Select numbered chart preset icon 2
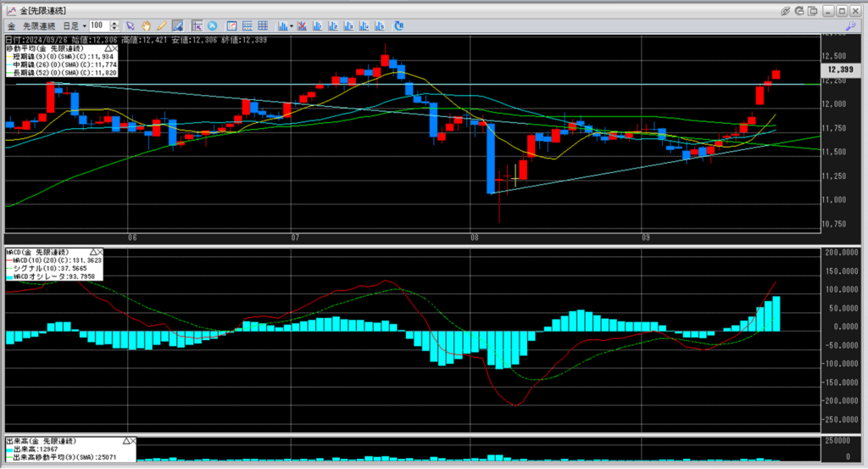The image size is (868, 469). click(x=332, y=26)
